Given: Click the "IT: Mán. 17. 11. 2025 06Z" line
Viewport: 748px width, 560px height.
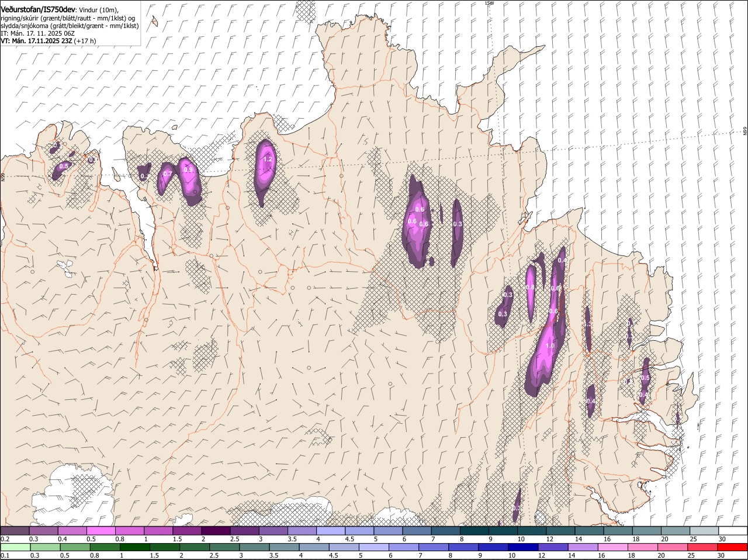Looking at the screenshot, I should 38,33.
